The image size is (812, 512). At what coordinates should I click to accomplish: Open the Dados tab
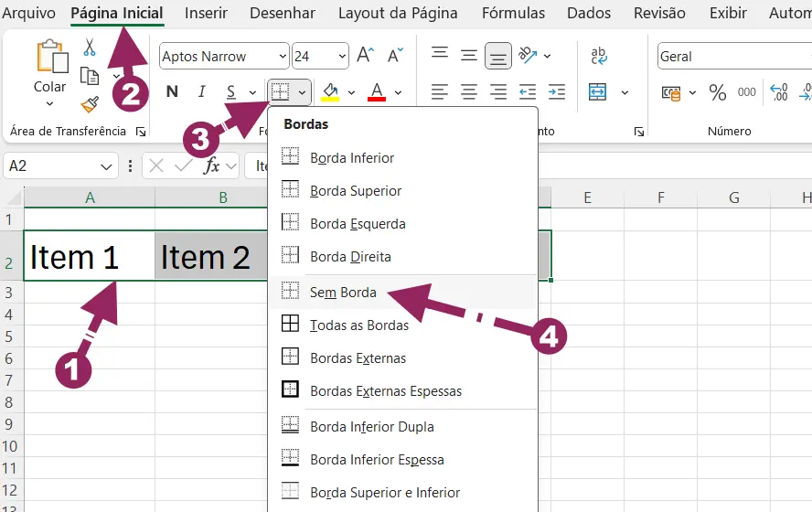click(x=589, y=13)
